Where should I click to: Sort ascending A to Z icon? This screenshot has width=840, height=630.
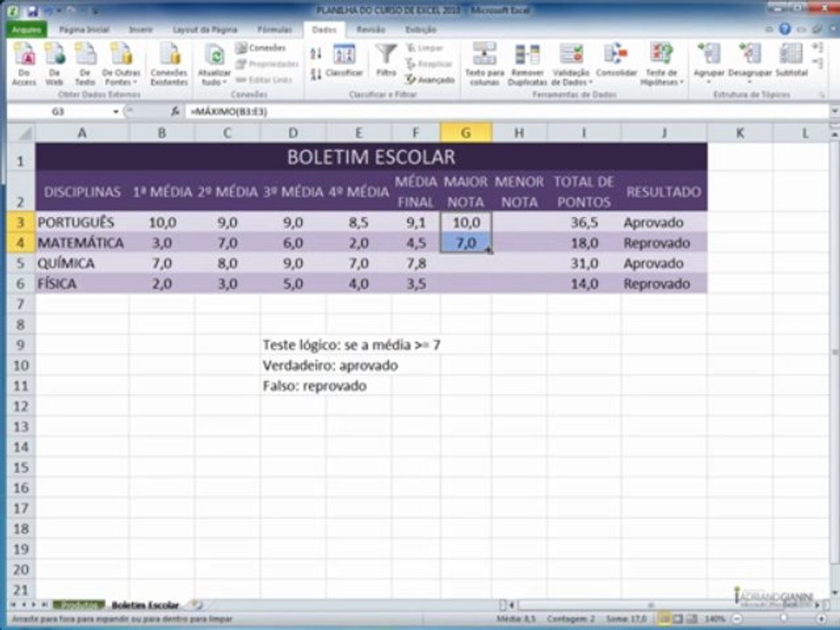[x=316, y=53]
